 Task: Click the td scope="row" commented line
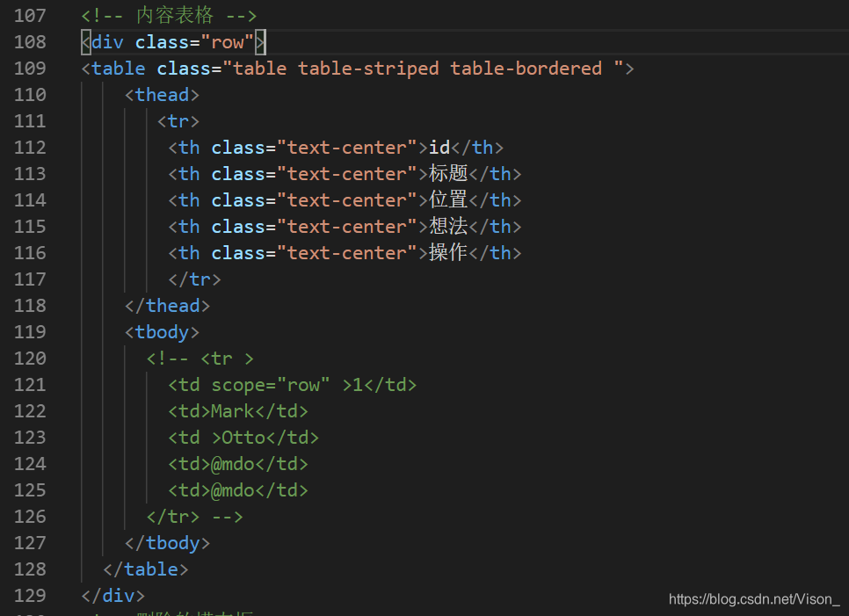293,385
